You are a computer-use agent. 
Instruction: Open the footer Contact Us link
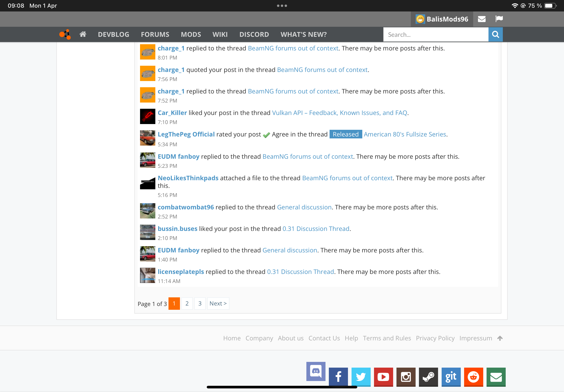(324, 338)
